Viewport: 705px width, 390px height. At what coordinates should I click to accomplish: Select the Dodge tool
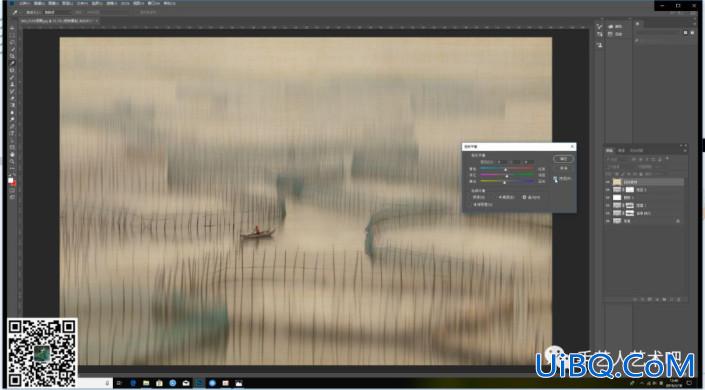click(x=13, y=119)
